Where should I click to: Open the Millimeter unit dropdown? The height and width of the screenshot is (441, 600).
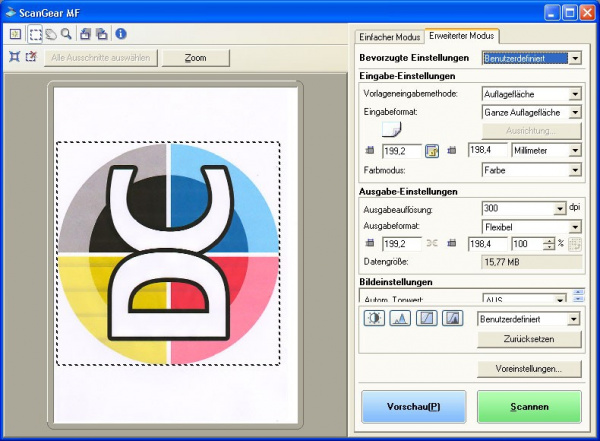(x=574, y=150)
